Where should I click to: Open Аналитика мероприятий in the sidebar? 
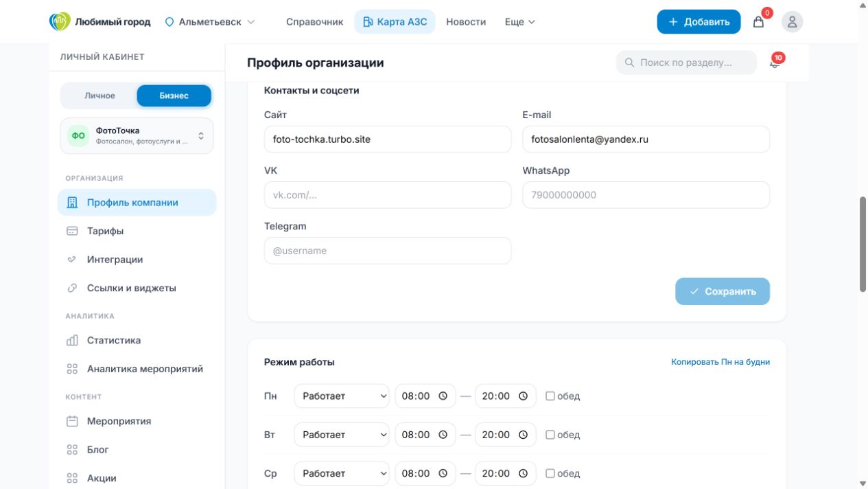pyautogui.click(x=137, y=369)
